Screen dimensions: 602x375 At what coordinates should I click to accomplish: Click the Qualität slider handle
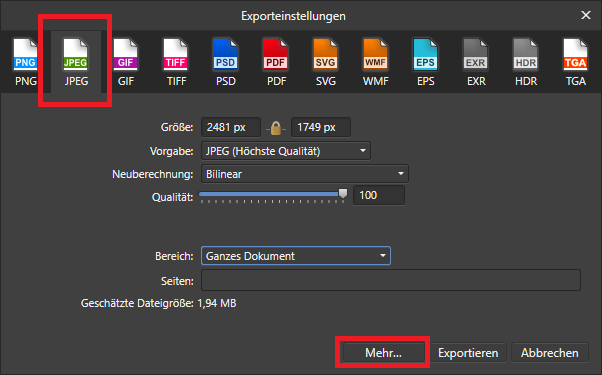[x=343, y=193]
